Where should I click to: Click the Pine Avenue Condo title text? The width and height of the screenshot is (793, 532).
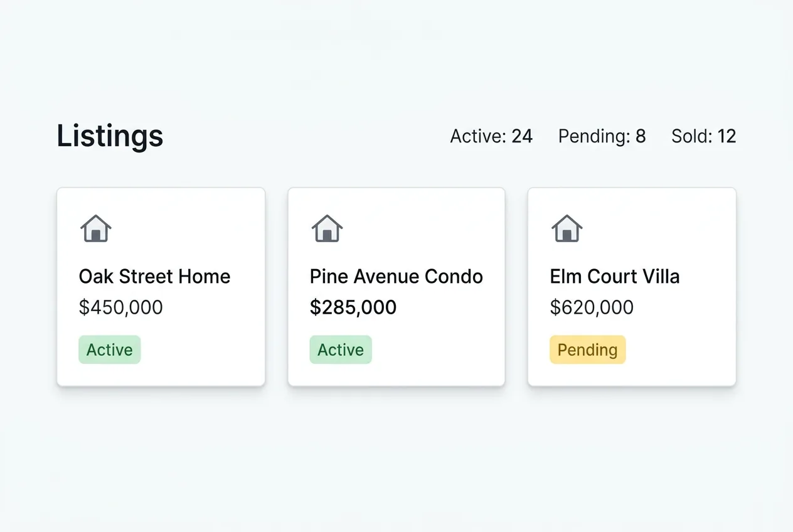[396, 276]
